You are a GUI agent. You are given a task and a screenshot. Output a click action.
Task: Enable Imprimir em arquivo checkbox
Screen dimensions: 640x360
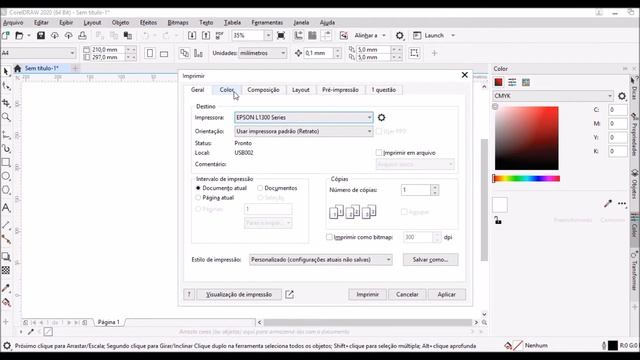click(x=378, y=153)
